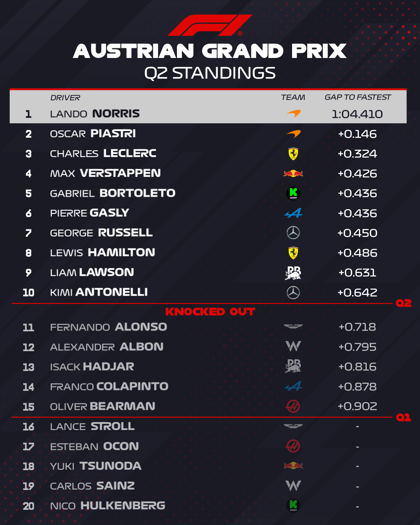The width and height of the screenshot is (420, 525).
Task: Click the Red Bull logo beside Max Verstappen
Action: (x=293, y=173)
